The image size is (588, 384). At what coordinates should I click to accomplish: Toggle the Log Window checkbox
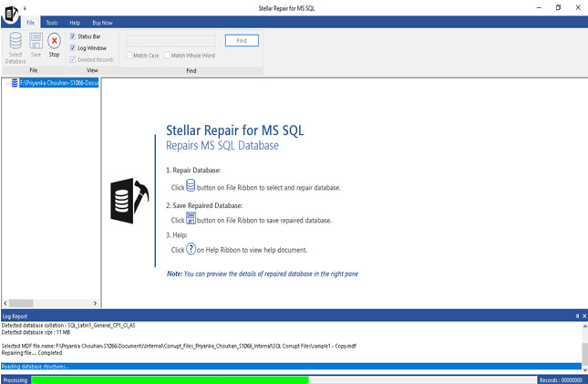pos(73,48)
